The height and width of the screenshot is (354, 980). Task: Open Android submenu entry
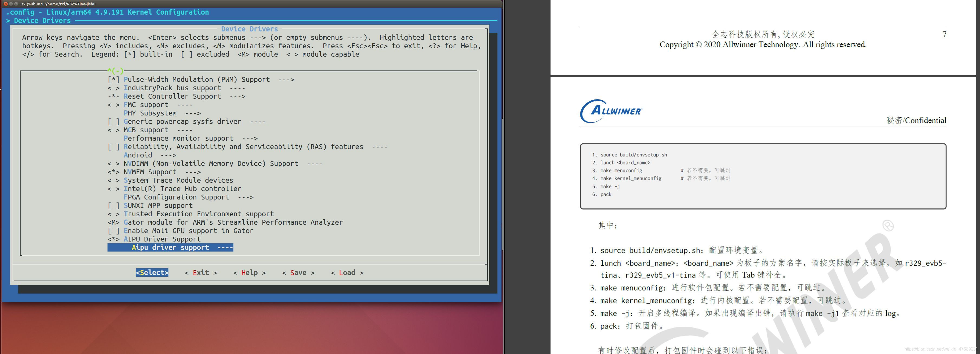pos(150,155)
